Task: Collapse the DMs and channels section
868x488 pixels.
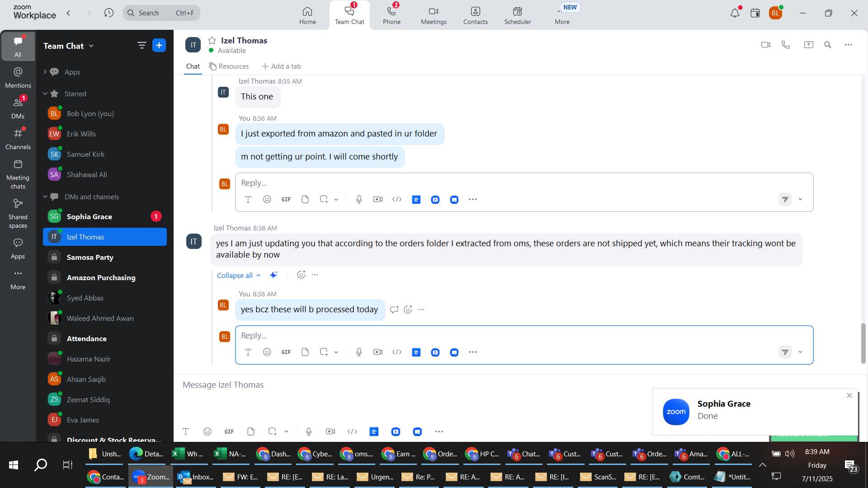Action: tap(45, 197)
